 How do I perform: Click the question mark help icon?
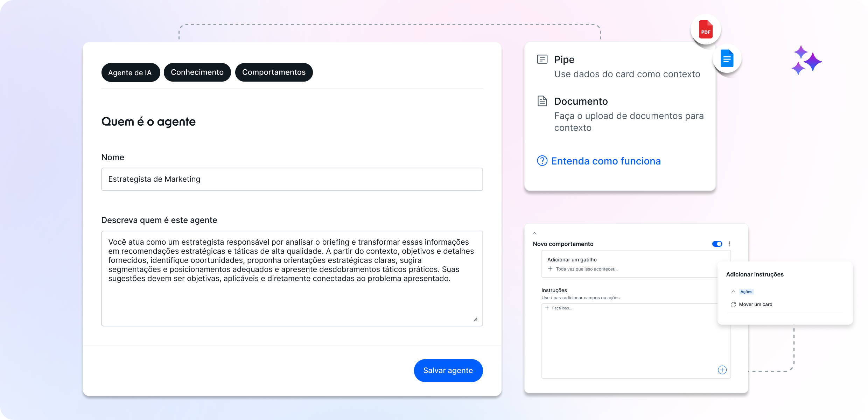[542, 161]
